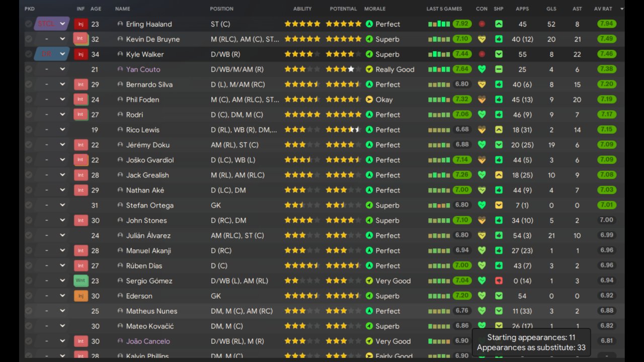Click Kevin De Bruyne's yellow heart condition icon
The height and width of the screenshot is (362, 644).
coord(482,39)
